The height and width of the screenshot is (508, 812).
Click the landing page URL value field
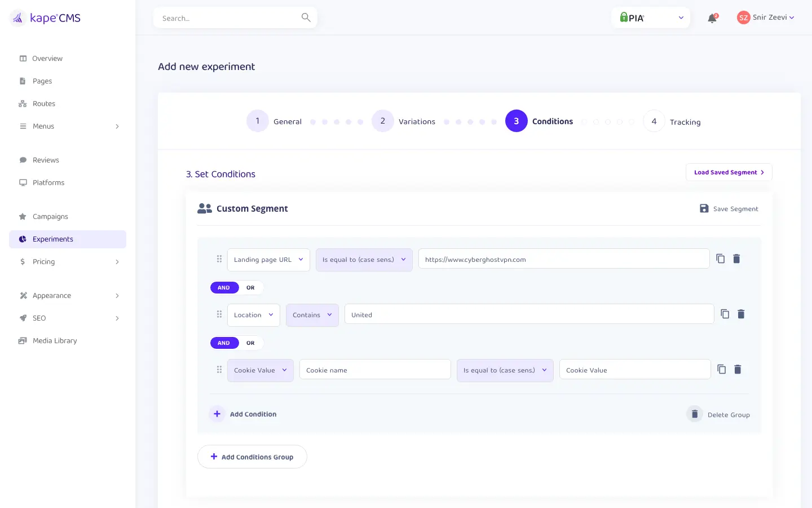[x=564, y=259]
